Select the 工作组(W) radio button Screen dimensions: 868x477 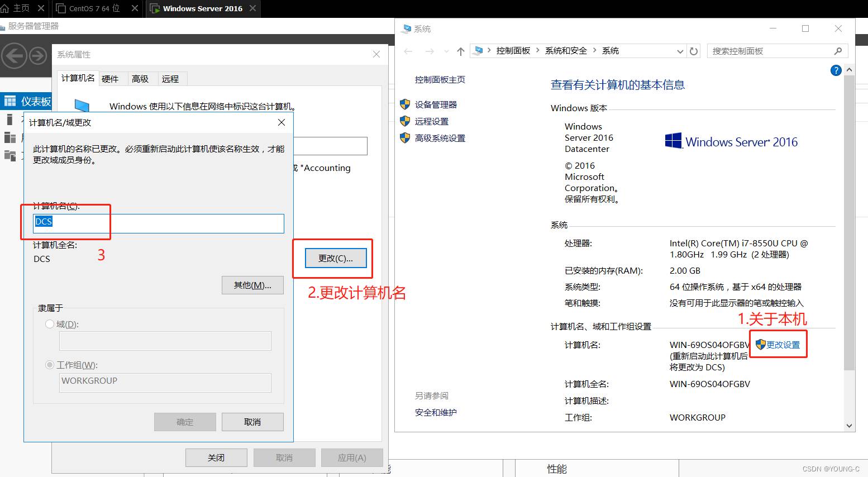[x=50, y=365]
